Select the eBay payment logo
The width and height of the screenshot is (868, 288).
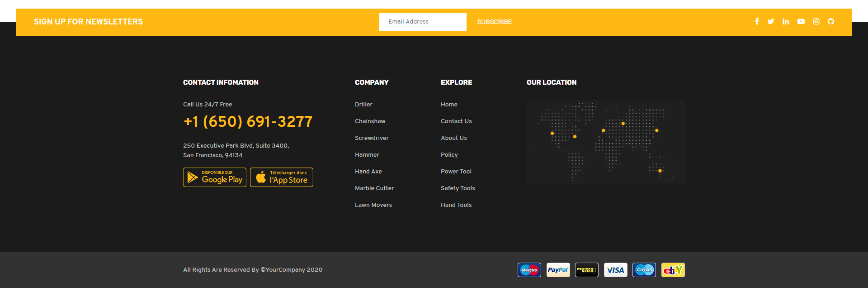click(x=673, y=270)
